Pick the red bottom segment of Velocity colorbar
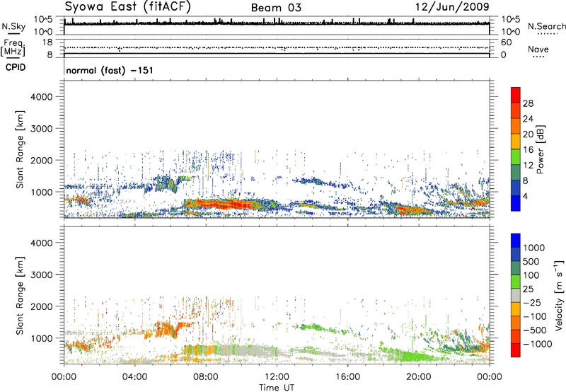Screen dimensions: 566x392 click(516, 350)
